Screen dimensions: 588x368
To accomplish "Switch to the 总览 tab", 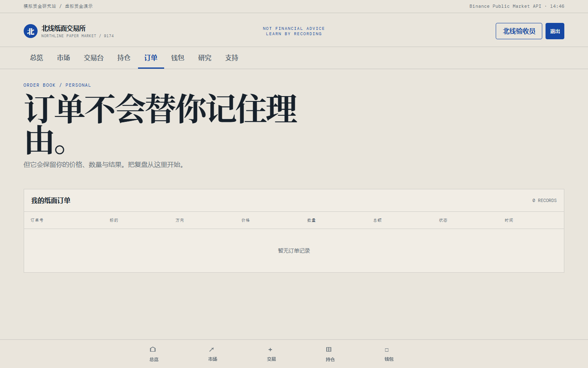I will pos(36,58).
